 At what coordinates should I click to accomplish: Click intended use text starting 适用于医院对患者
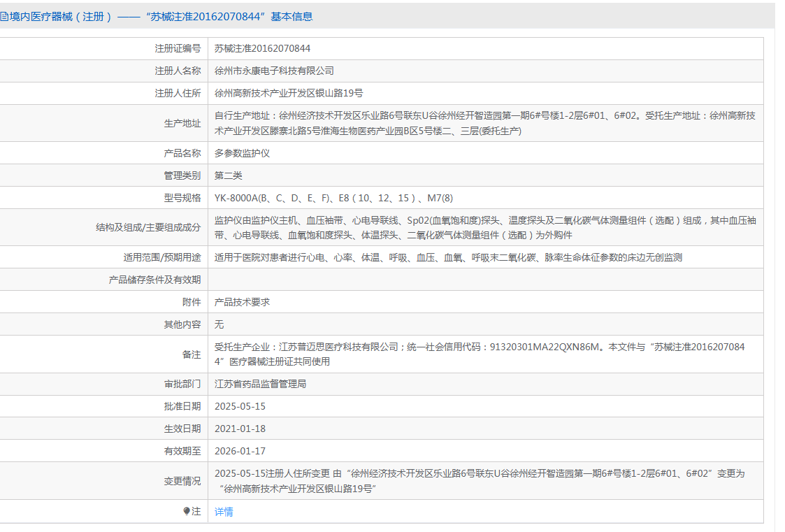coord(448,257)
